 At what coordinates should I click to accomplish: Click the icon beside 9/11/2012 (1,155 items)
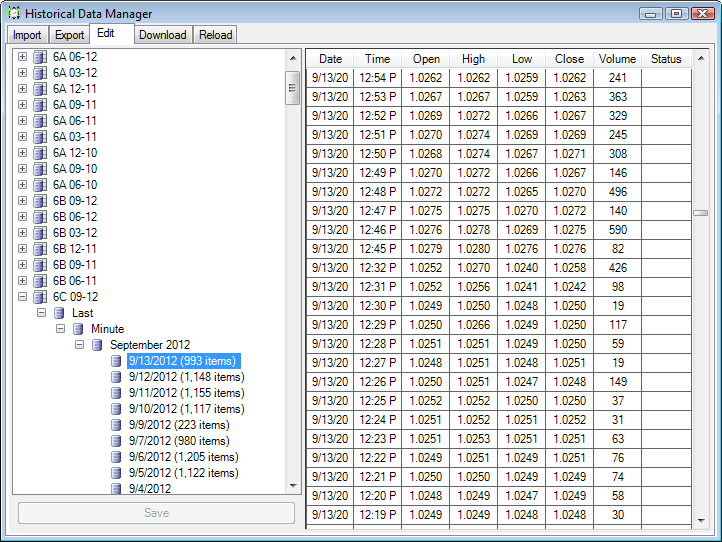click(116, 393)
